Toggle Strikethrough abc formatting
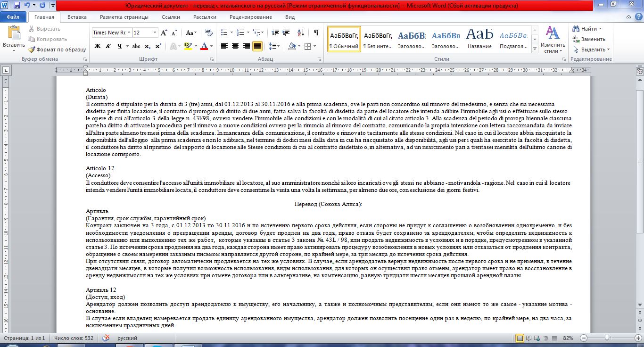Viewport: 644px width, 347px height. click(136, 46)
